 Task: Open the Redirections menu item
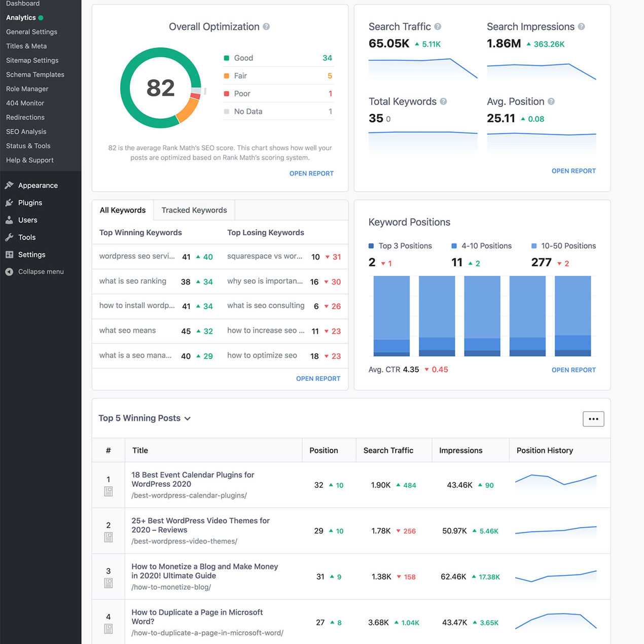coord(25,117)
